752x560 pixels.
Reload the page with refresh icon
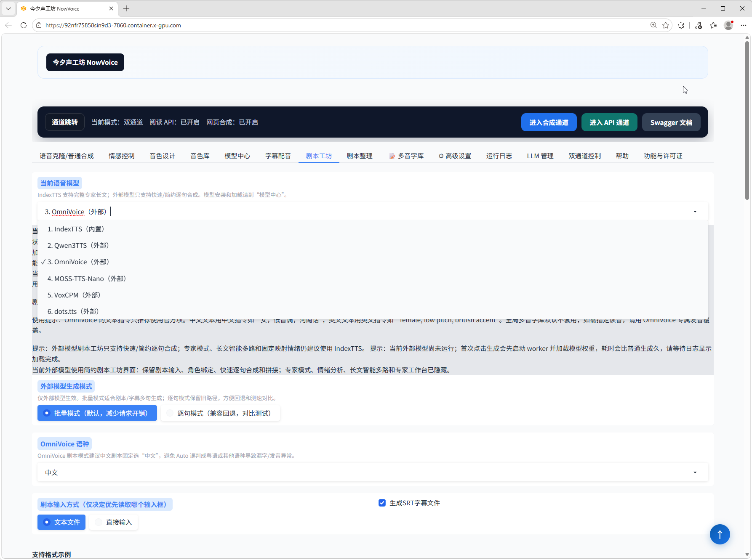click(x=24, y=25)
